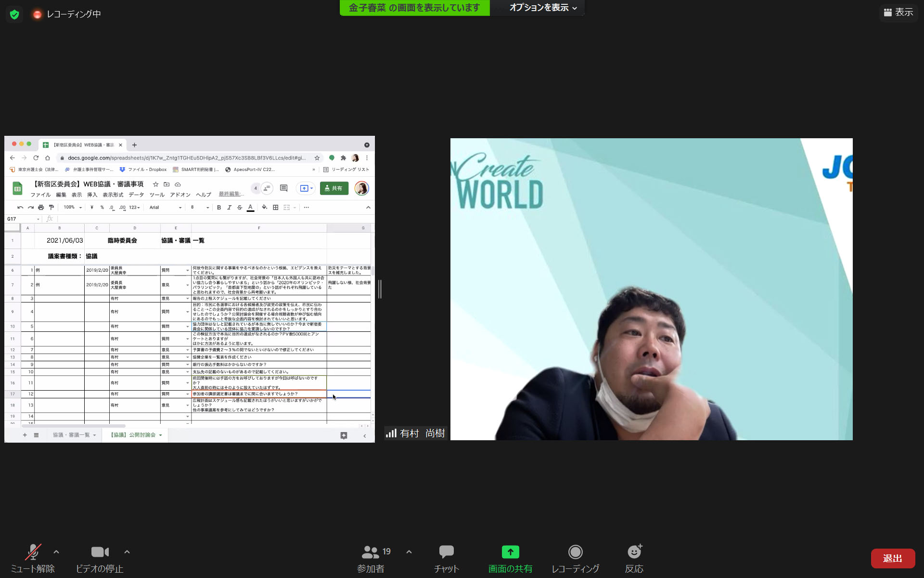The width and height of the screenshot is (924, 578).
Task: Click the recording button in toolbar
Action: click(575, 559)
